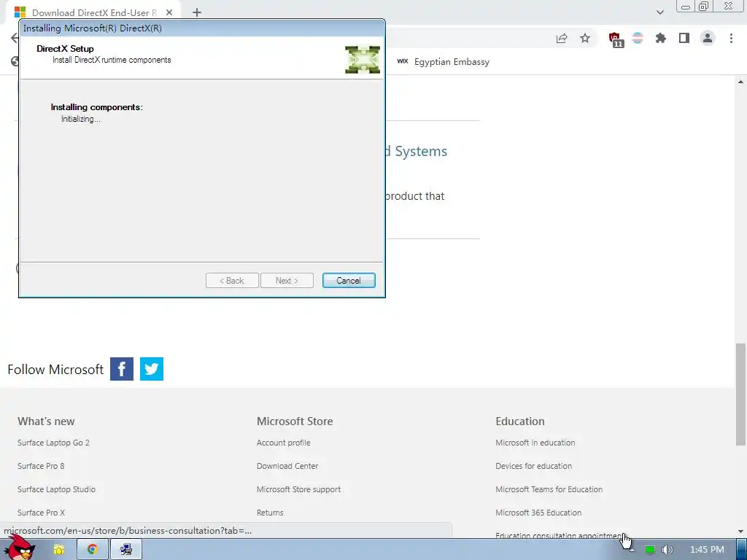Restore down the browser window
Image resolution: width=747 pixels, height=560 pixels.
tap(704, 6)
